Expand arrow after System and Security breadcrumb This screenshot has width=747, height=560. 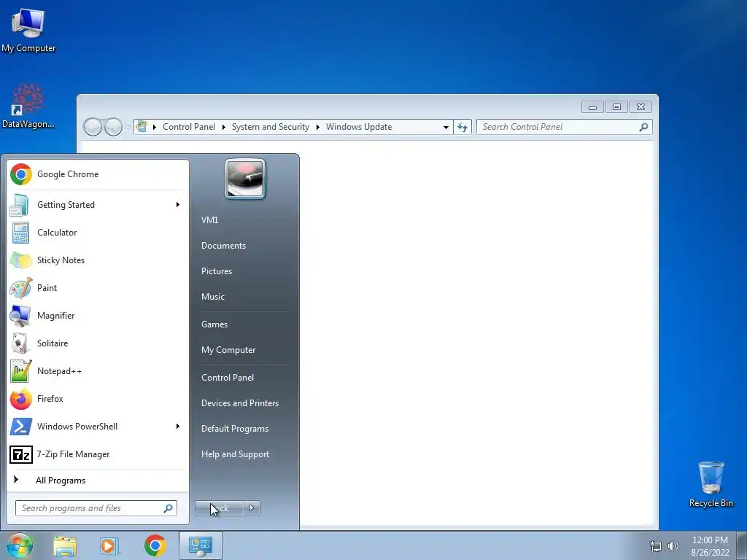(x=318, y=127)
